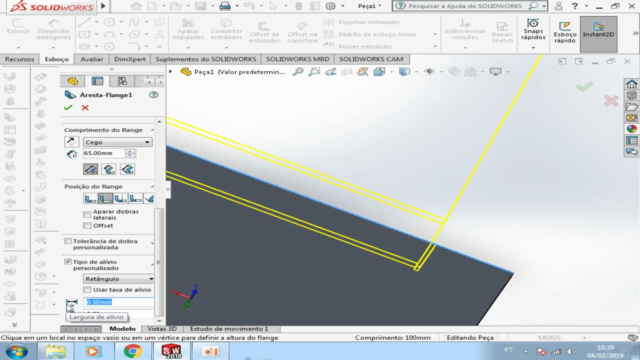Cancel Aresta-Flange1 with the red X
The width and height of the screenshot is (640, 360).
pos(85,107)
